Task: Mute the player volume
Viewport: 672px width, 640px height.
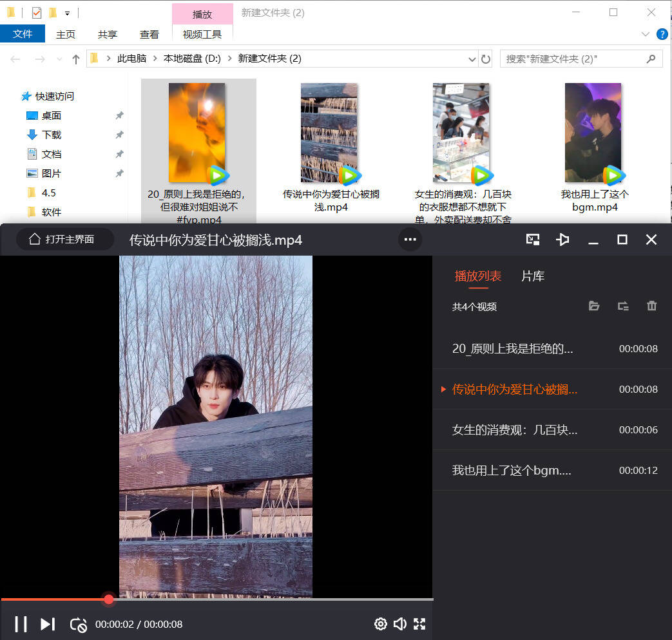Action: 400,624
